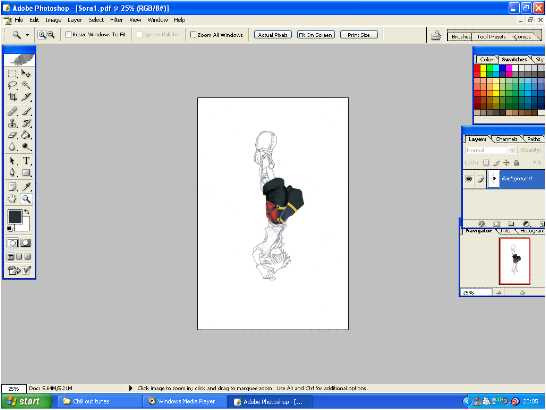Open the Image menu
The height and width of the screenshot is (410, 546).
(53, 20)
